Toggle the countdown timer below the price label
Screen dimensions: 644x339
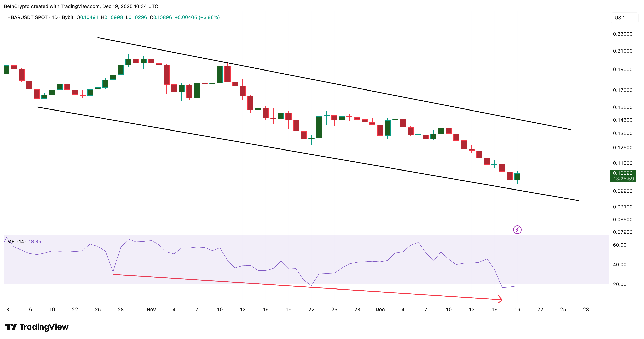click(623, 179)
